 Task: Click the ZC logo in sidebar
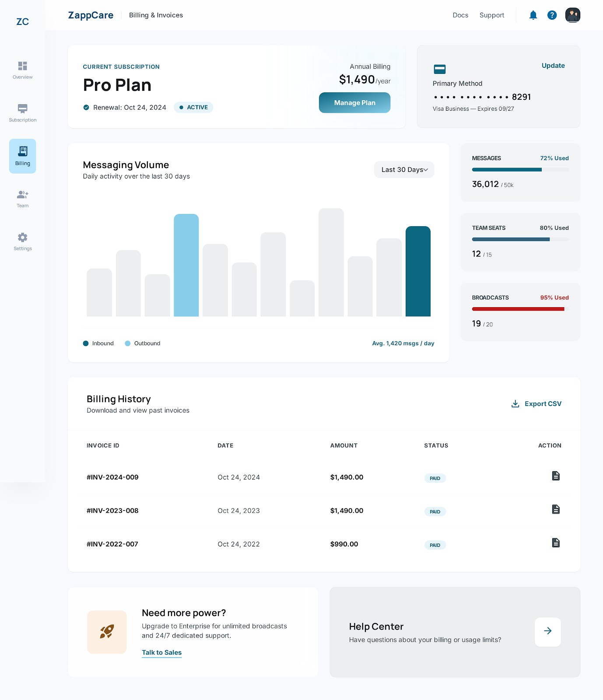23,22
